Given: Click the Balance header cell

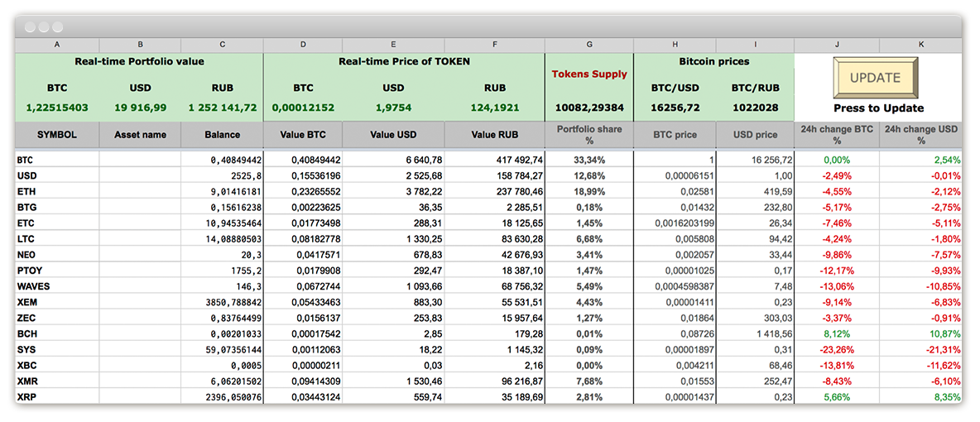Looking at the screenshot, I should tap(222, 134).
